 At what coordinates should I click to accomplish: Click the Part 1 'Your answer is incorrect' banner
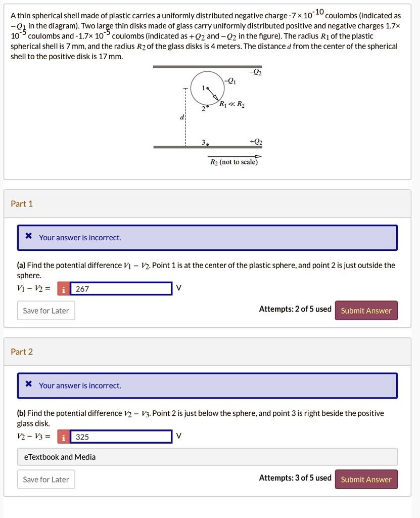207,238
